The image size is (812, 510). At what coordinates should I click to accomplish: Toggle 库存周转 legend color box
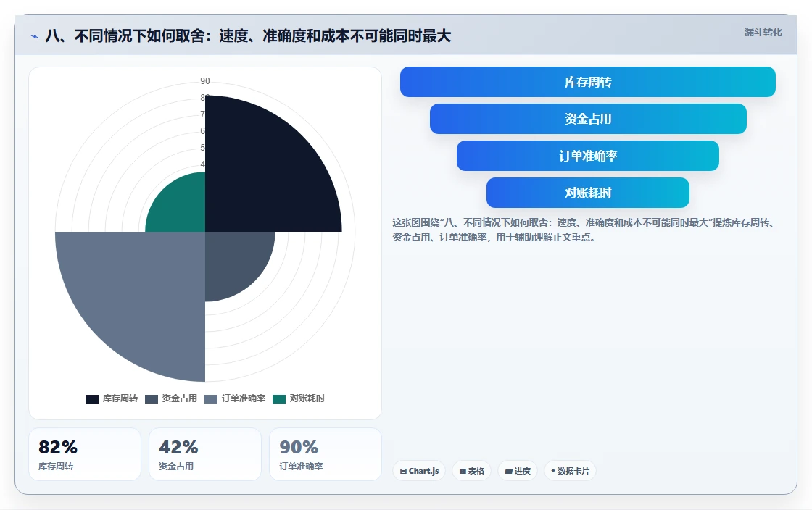click(91, 398)
